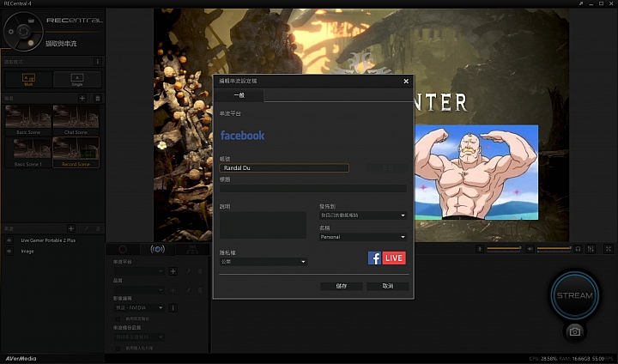Click the muscular character image overlay in preview
Image resolution: width=618 pixels, height=364 pixels.
[476, 173]
